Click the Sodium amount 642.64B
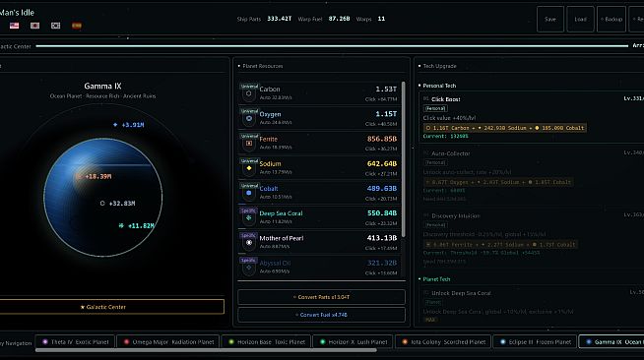The image size is (644, 360). 382,163
